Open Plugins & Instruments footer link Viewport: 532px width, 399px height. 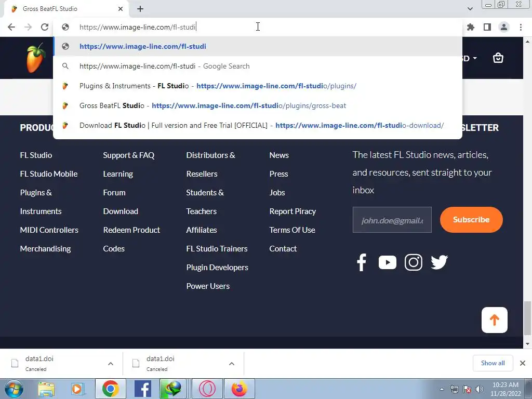[41, 202]
